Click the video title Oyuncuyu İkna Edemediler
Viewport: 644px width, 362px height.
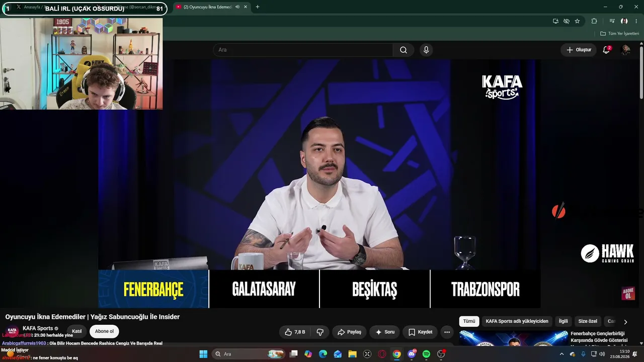(93, 317)
